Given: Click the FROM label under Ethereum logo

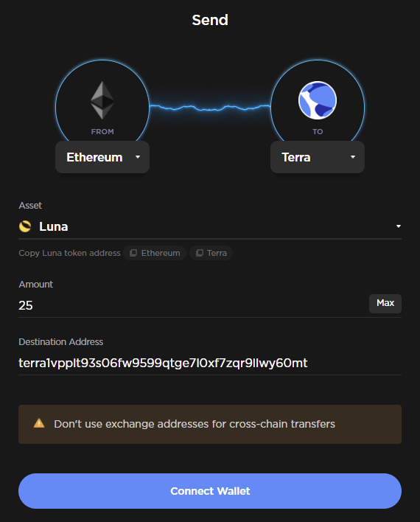Looking at the screenshot, I should pyautogui.click(x=102, y=131).
